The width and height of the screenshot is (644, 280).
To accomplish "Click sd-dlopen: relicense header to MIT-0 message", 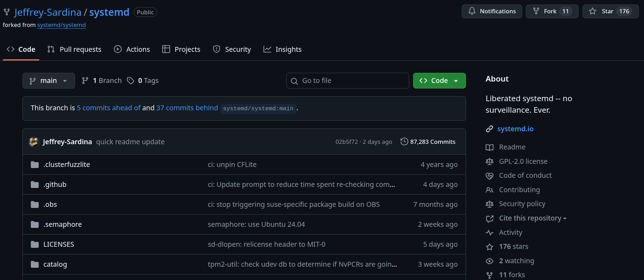I will (267, 244).
